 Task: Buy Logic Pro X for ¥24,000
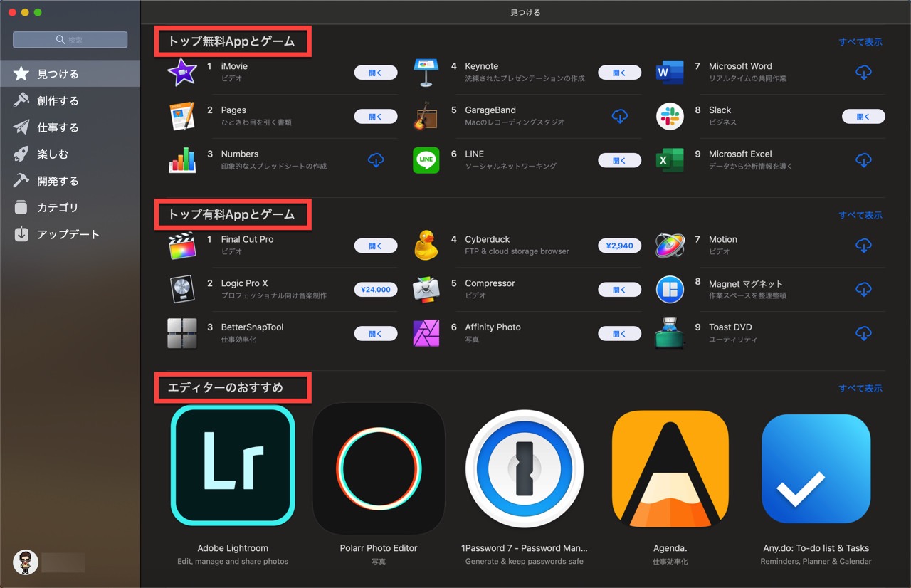376,290
